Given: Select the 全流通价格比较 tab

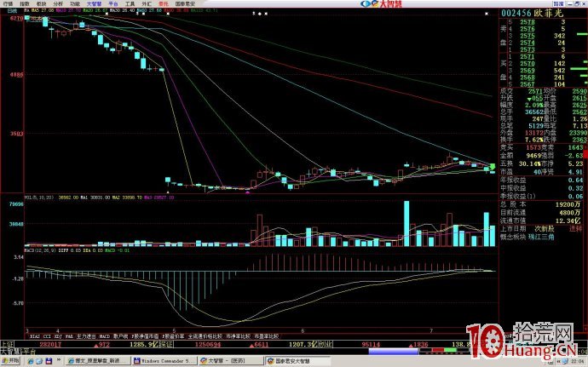Looking at the screenshot, I should [x=205, y=336].
